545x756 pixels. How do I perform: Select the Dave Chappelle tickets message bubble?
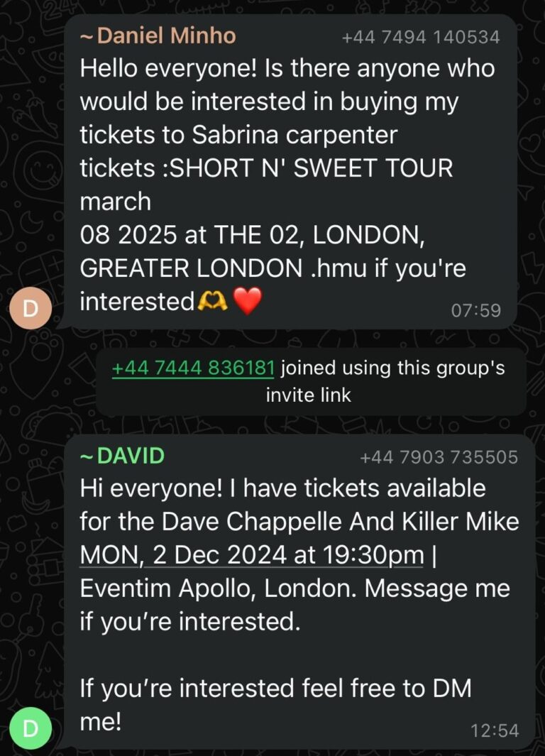point(299,592)
